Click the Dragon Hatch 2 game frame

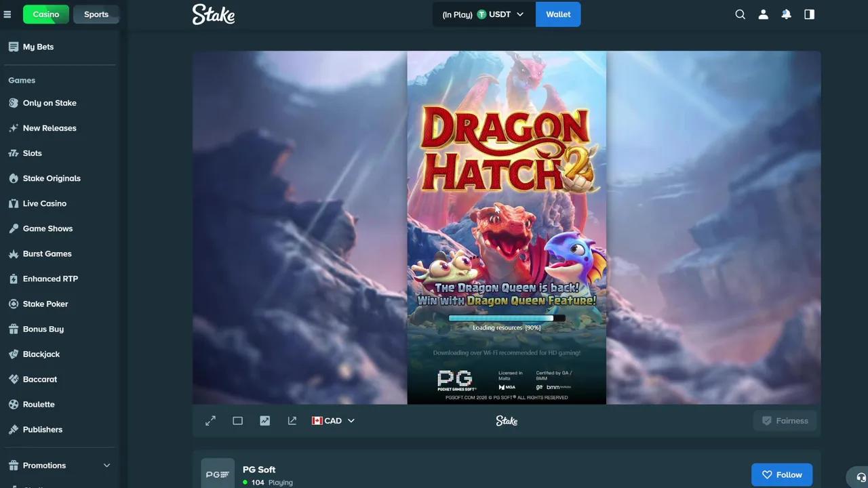[507, 228]
